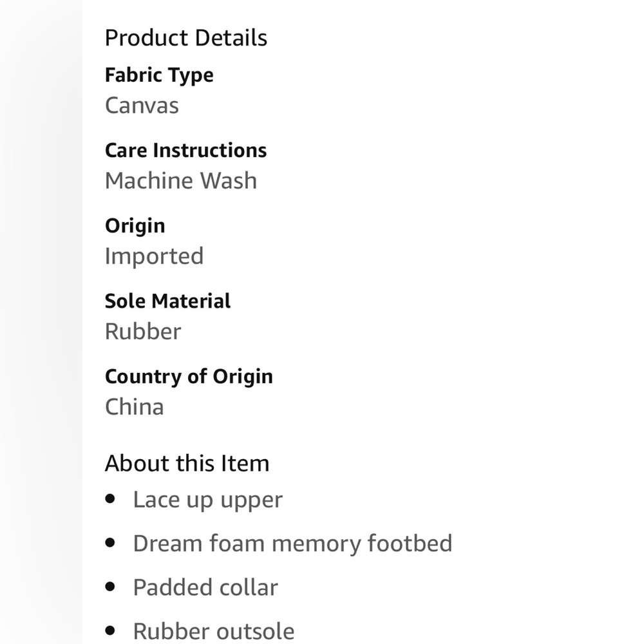Click the Product Details heading
This screenshot has height=644, width=644.
point(185,38)
